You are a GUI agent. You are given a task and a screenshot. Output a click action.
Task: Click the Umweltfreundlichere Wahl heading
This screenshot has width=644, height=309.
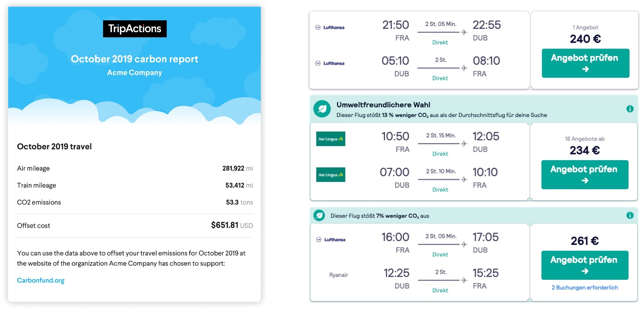pyautogui.click(x=383, y=105)
